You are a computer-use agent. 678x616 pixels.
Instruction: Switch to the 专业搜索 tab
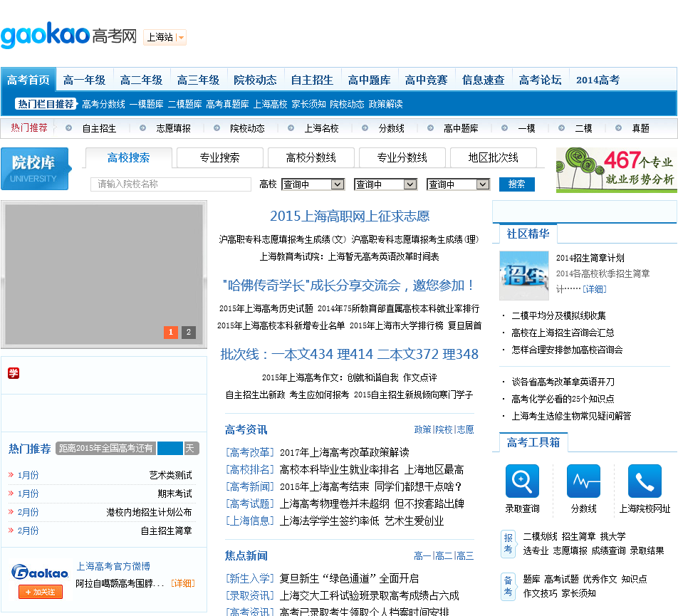point(220,157)
